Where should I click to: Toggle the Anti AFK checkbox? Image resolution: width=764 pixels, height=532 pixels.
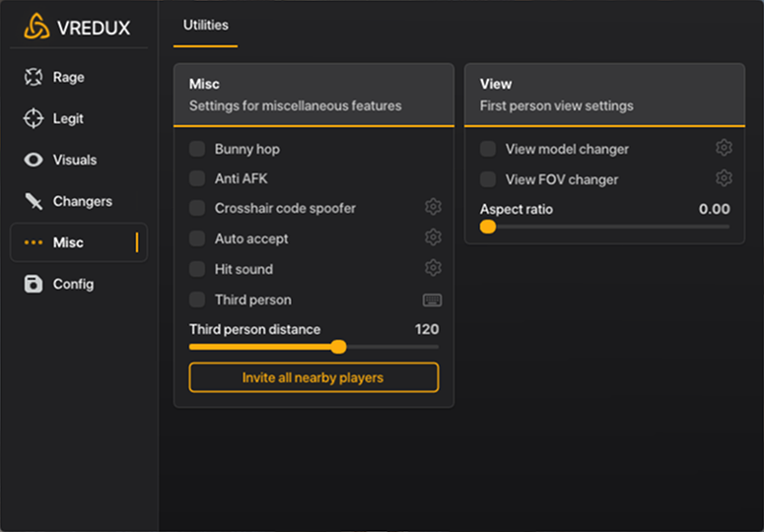click(197, 179)
